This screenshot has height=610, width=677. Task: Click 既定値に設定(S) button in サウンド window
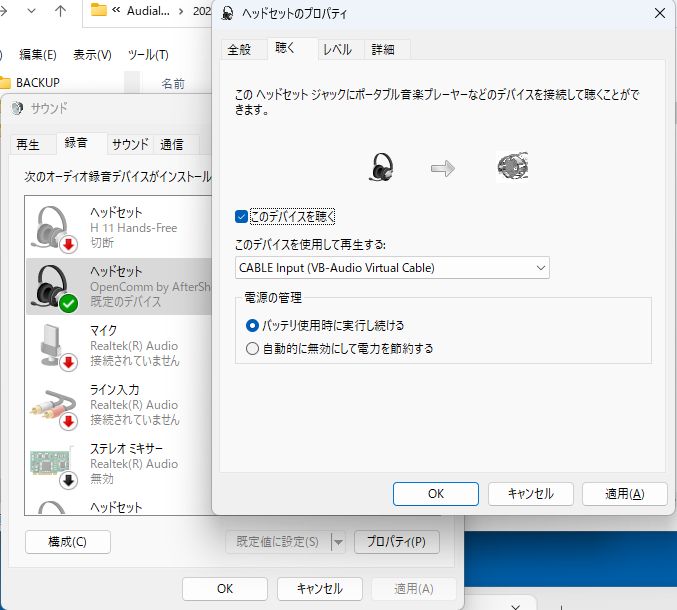pyautogui.click(x=278, y=542)
